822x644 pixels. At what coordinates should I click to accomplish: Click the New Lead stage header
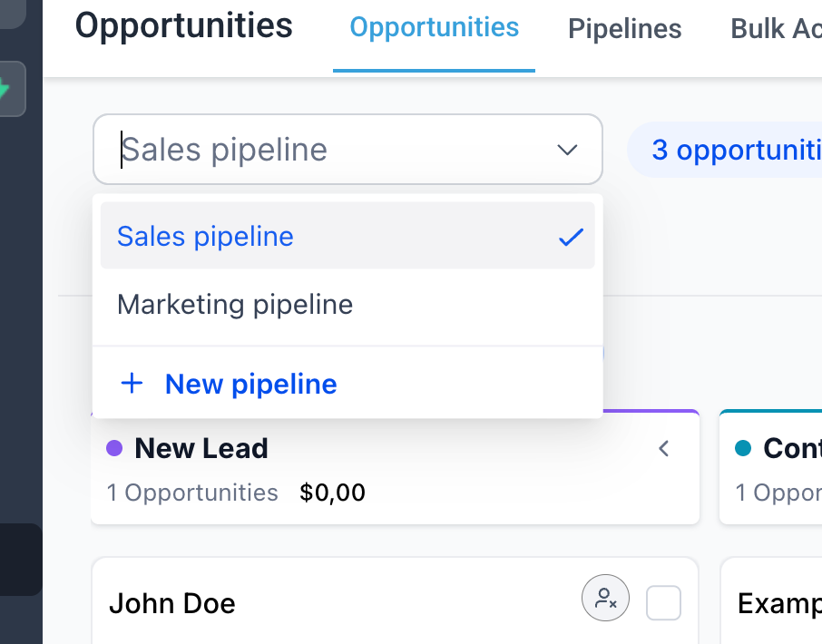[395, 467]
